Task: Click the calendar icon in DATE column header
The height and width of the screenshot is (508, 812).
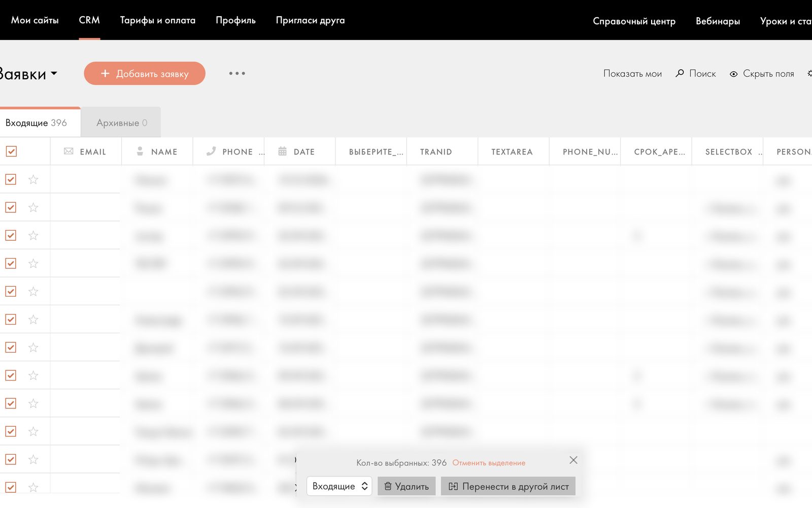Action: pyautogui.click(x=283, y=151)
